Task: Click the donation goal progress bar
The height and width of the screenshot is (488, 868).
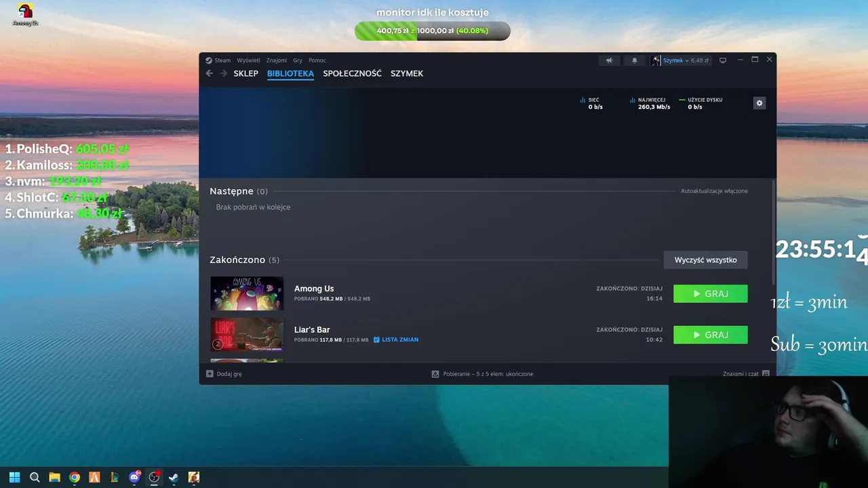Action: pyautogui.click(x=432, y=30)
